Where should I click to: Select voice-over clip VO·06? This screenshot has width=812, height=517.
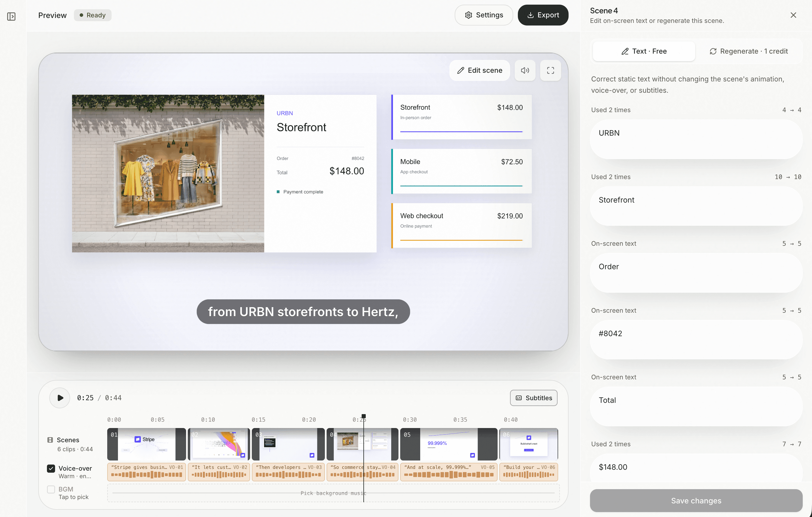[528, 472]
